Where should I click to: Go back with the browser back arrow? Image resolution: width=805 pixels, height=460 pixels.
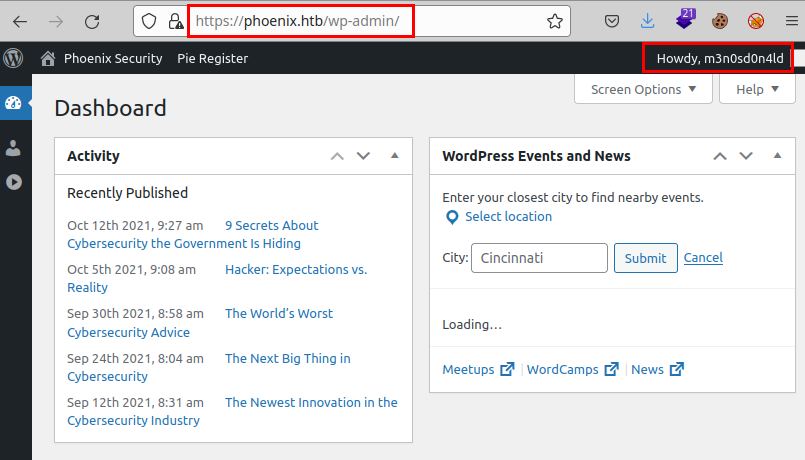pos(20,22)
